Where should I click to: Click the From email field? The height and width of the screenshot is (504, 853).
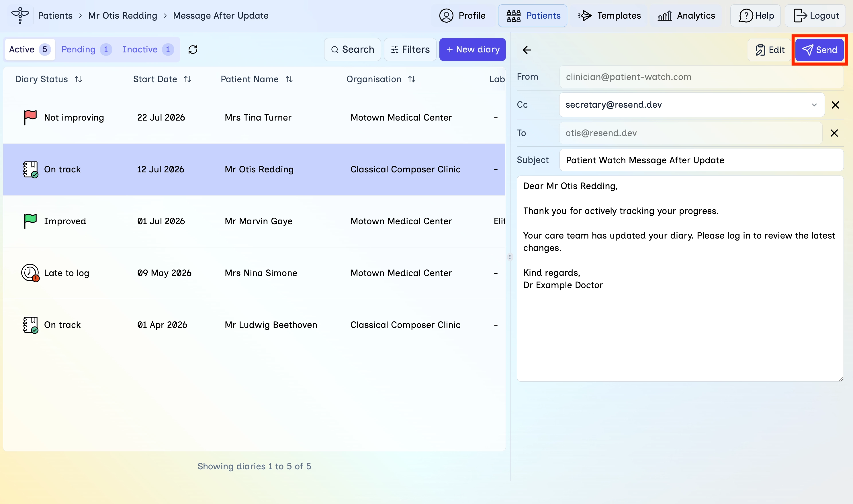701,77
